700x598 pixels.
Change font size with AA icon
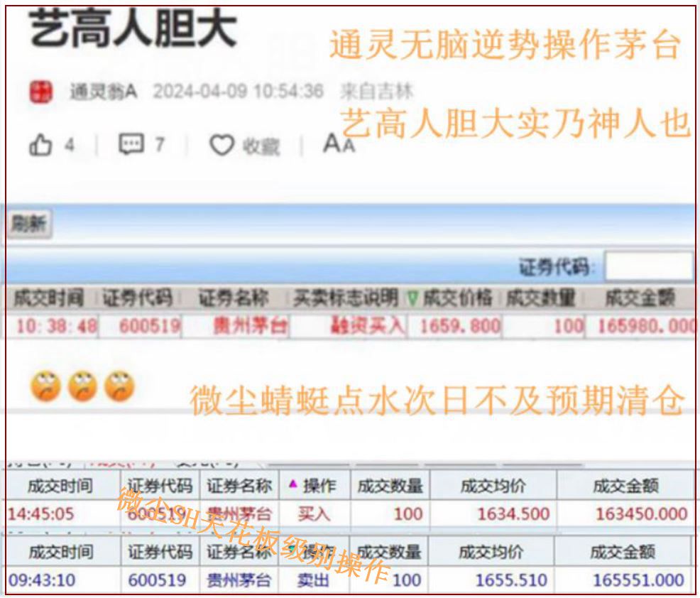[339, 143]
